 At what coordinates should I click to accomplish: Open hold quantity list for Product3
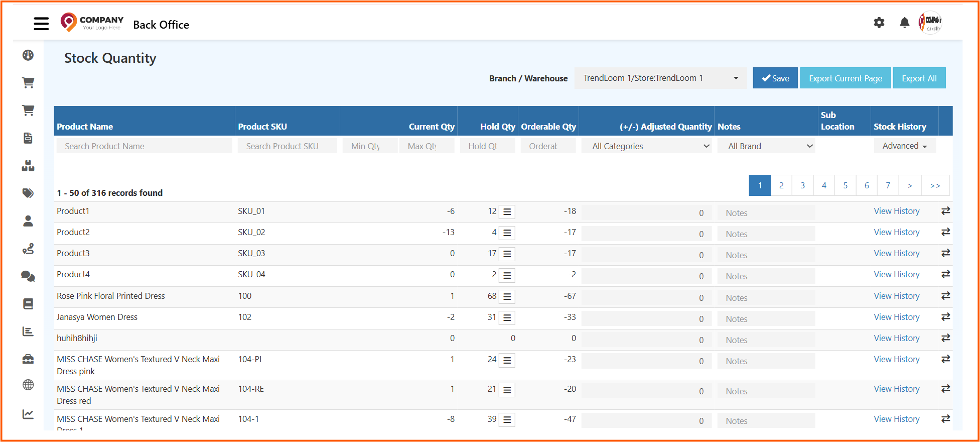pyautogui.click(x=507, y=254)
